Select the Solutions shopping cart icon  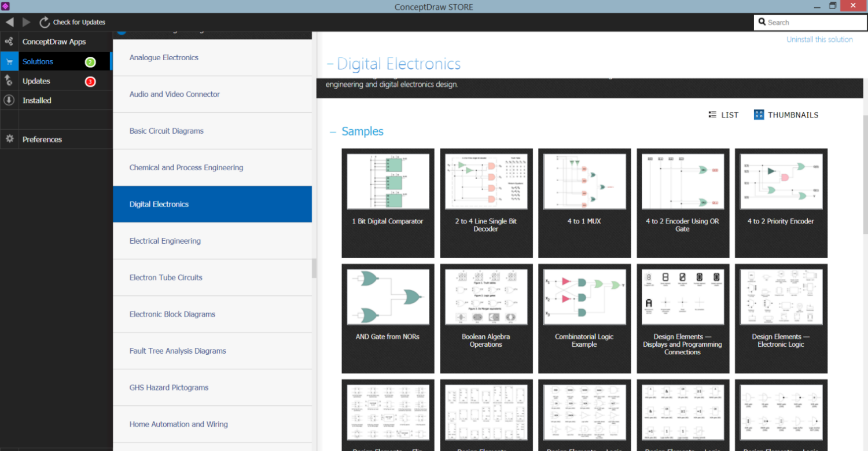click(9, 61)
